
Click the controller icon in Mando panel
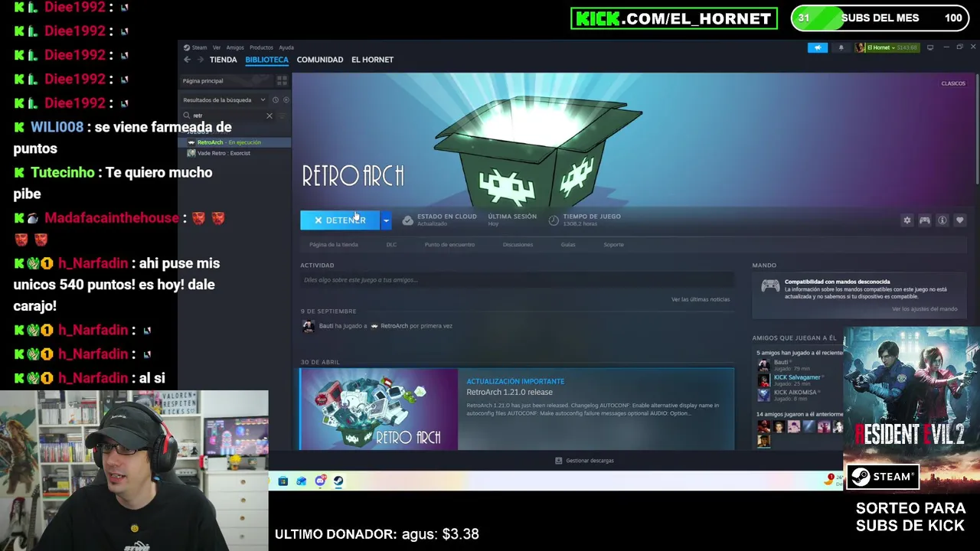(x=770, y=285)
